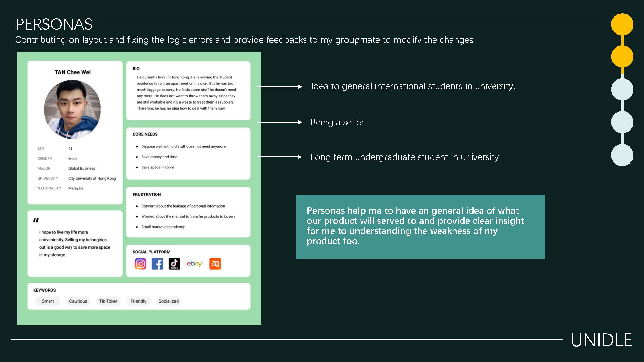Click the teal Personas summary box

pyautogui.click(x=420, y=227)
